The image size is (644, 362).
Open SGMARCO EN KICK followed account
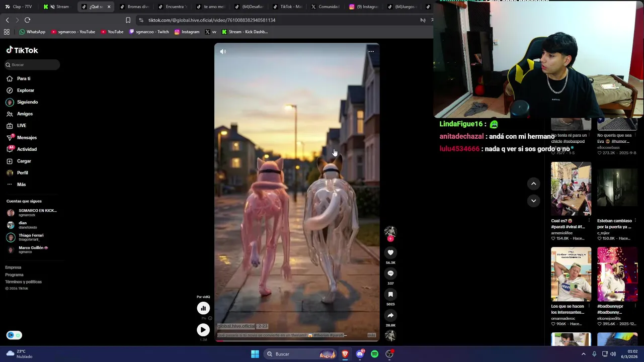tap(32, 213)
